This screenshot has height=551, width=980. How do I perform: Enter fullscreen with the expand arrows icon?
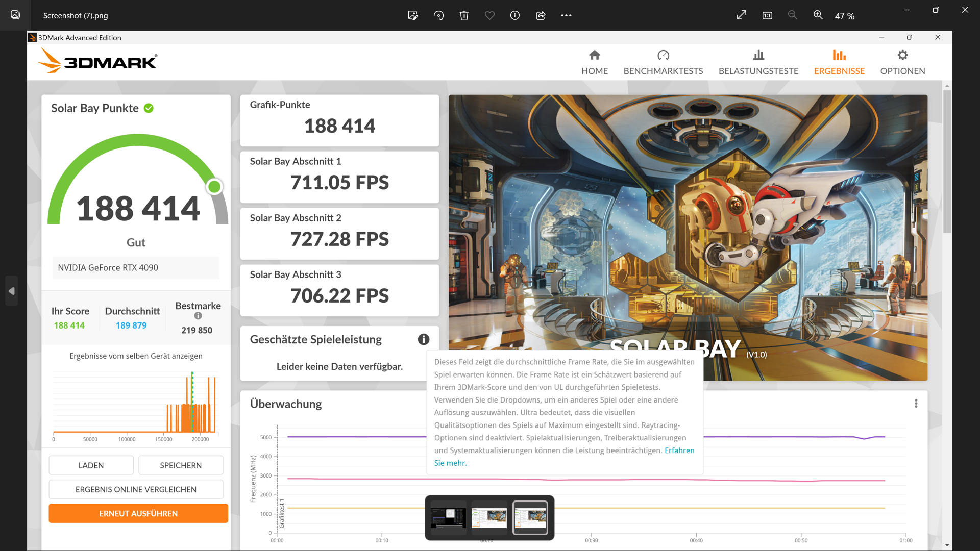click(x=742, y=15)
